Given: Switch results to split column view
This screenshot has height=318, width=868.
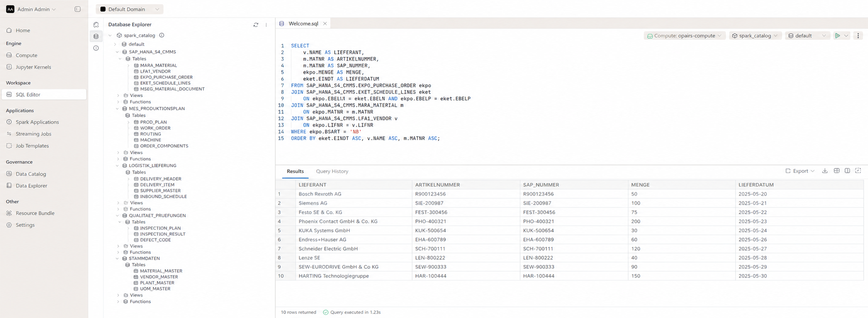Looking at the screenshot, I should tap(847, 171).
